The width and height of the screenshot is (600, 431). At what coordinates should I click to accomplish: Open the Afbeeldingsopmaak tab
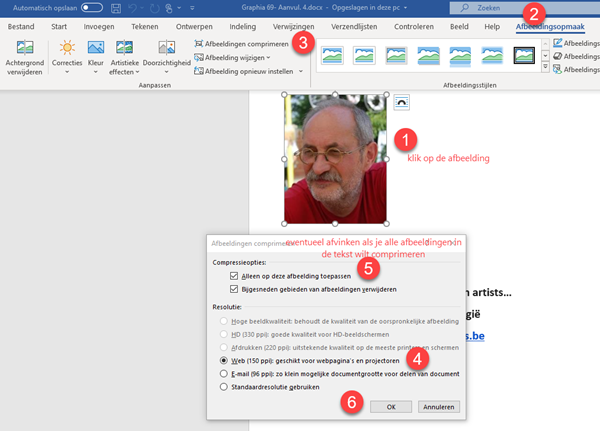click(550, 26)
